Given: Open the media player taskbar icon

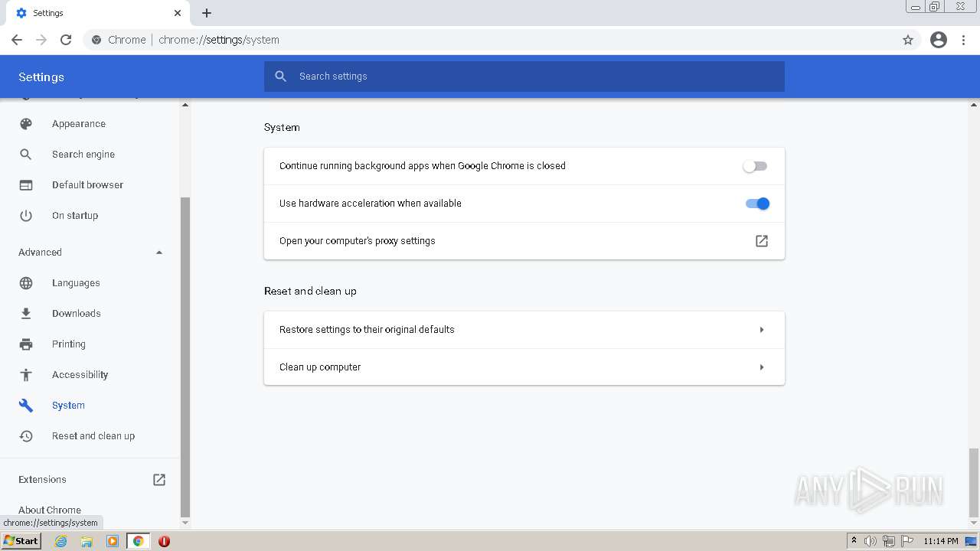Looking at the screenshot, I should tap(113, 541).
